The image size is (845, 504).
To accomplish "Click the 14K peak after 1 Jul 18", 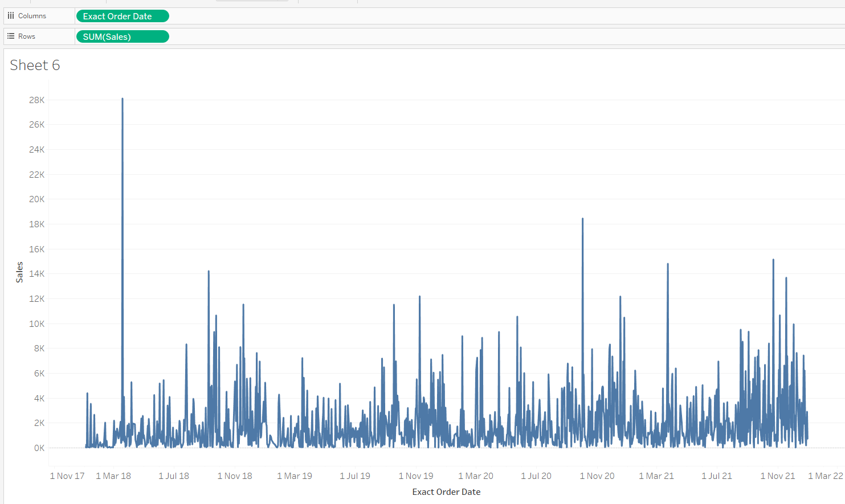I will (x=209, y=272).
